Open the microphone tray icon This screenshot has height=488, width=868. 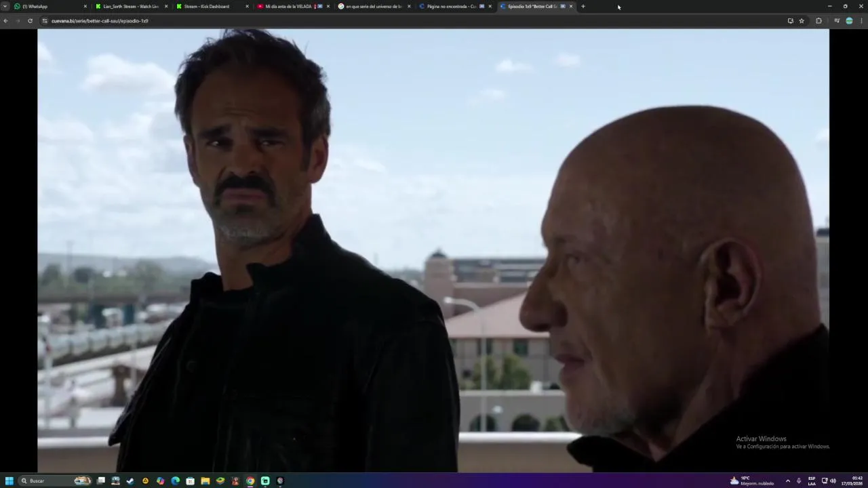pos(799,481)
